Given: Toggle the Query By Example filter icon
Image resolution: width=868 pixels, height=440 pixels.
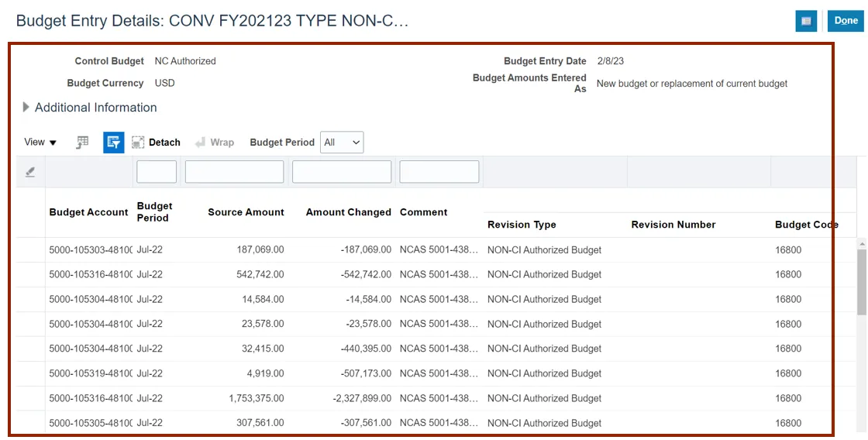Looking at the screenshot, I should pos(113,143).
